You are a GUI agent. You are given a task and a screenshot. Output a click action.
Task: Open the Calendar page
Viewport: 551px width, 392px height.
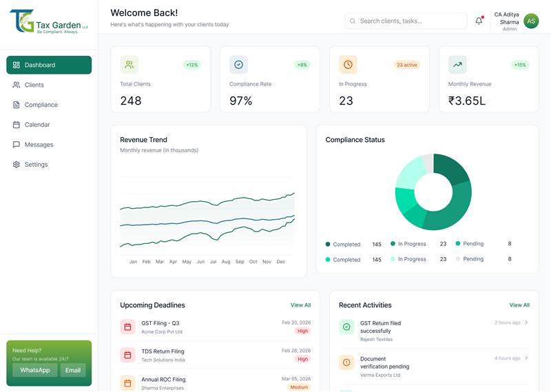pos(37,125)
